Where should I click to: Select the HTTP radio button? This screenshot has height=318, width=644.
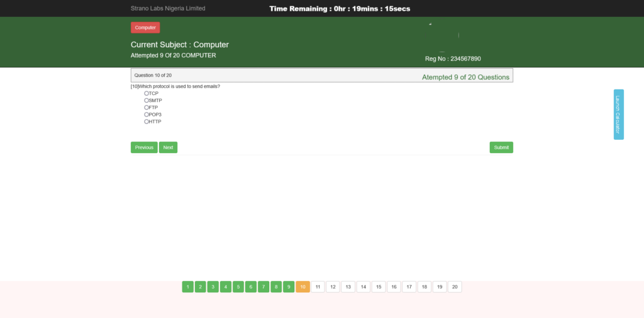[x=147, y=122]
